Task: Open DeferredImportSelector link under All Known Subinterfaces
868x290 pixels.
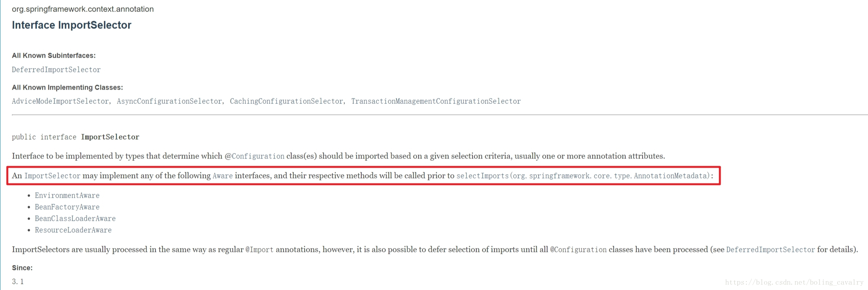Action: point(56,70)
